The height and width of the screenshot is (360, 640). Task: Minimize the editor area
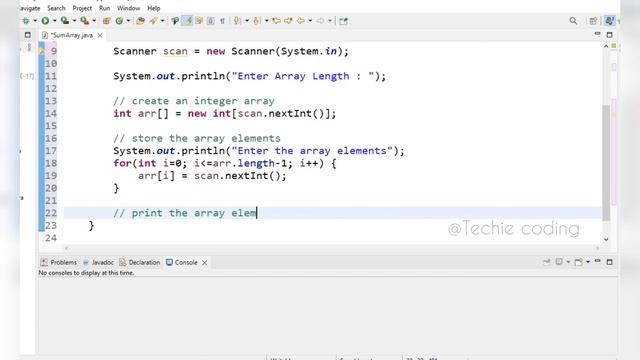click(598, 34)
